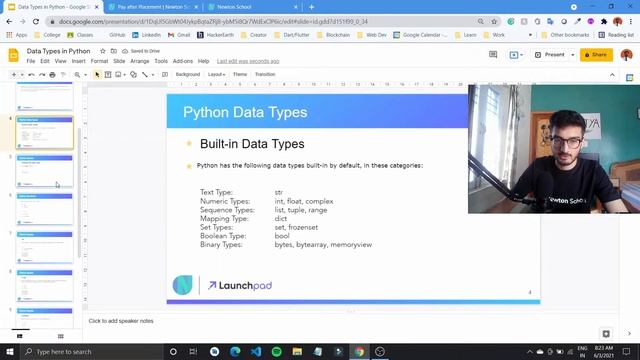Collapse the menus with the up chevron

pos(612,75)
